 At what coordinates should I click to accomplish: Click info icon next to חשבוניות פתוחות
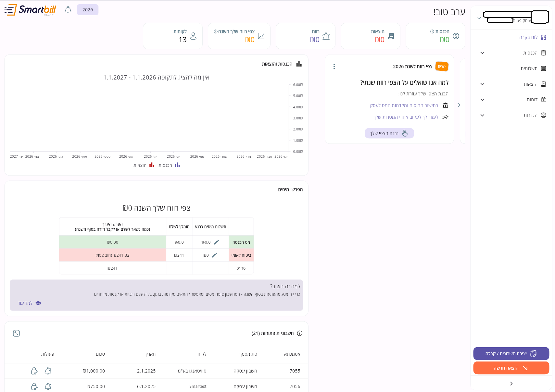click(x=300, y=333)
